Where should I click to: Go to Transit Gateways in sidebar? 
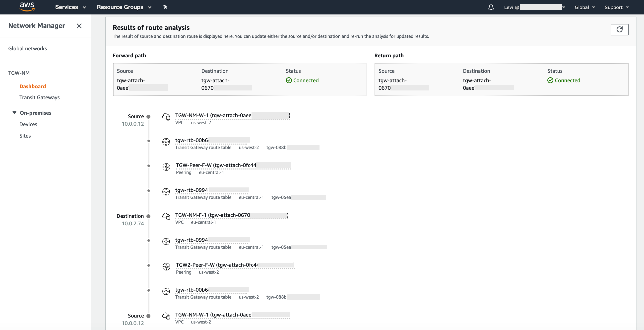[40, 97]
